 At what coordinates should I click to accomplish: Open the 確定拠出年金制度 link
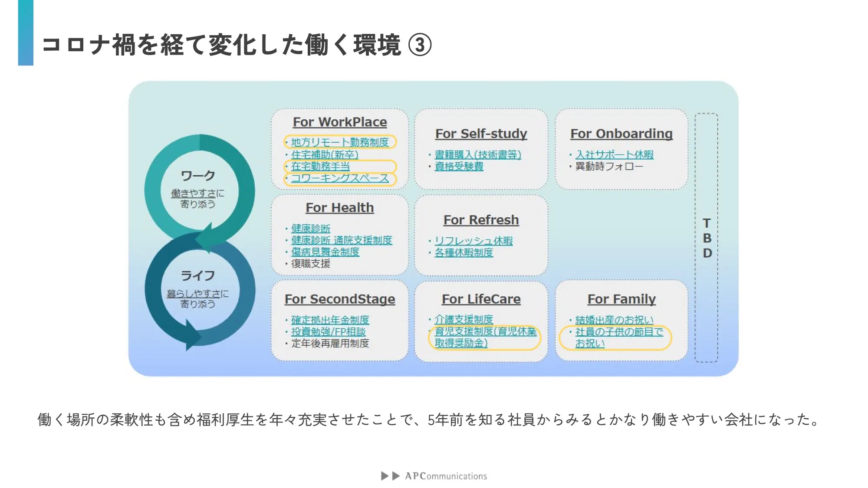tap(330, 320)
